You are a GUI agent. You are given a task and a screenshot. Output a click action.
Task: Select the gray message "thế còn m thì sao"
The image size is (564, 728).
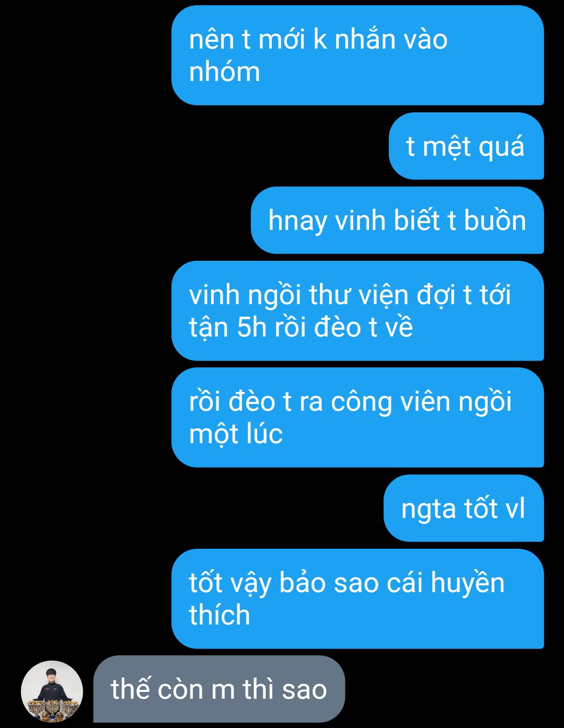pos(219,689)
